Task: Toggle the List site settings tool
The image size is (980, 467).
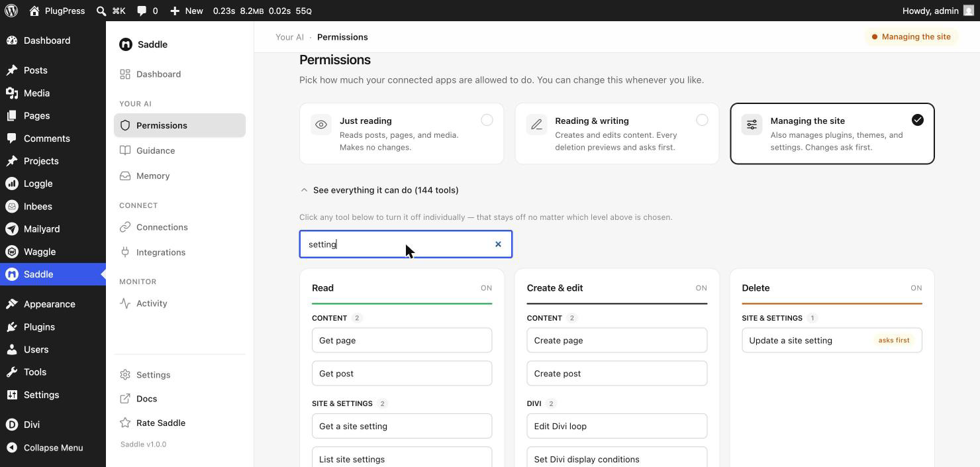Action: coord(402,457)
